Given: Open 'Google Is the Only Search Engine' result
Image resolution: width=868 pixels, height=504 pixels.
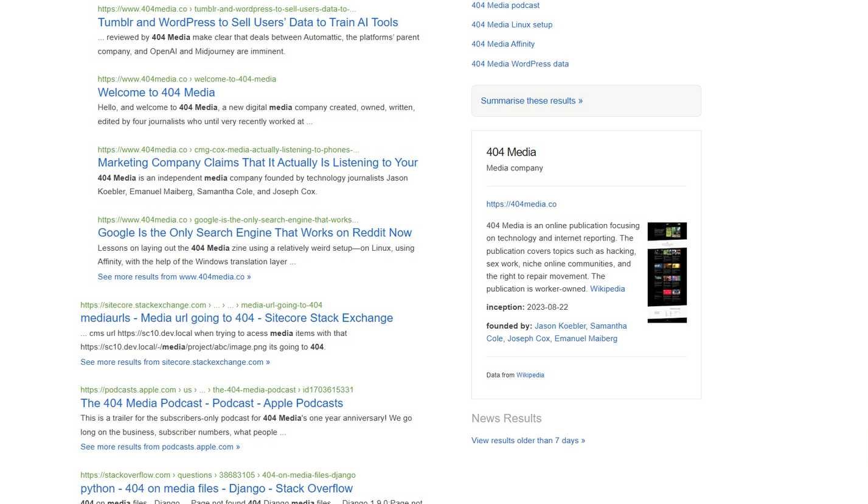Looking at the screenshot, I should 254,233.
